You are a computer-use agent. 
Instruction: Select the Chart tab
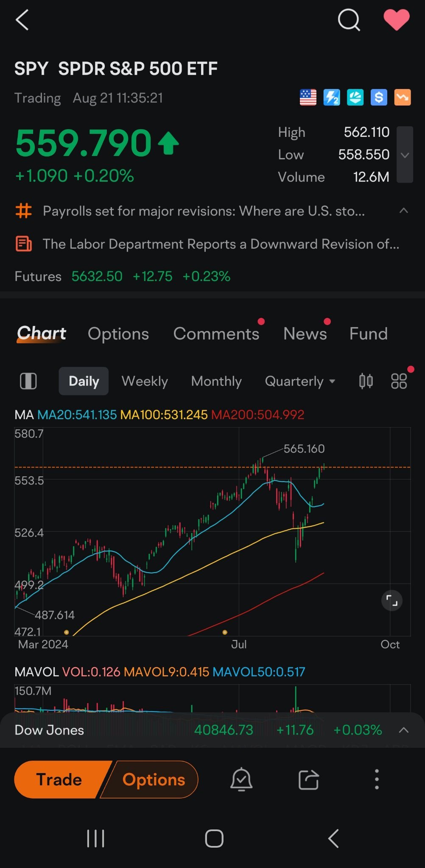(42, 334)
